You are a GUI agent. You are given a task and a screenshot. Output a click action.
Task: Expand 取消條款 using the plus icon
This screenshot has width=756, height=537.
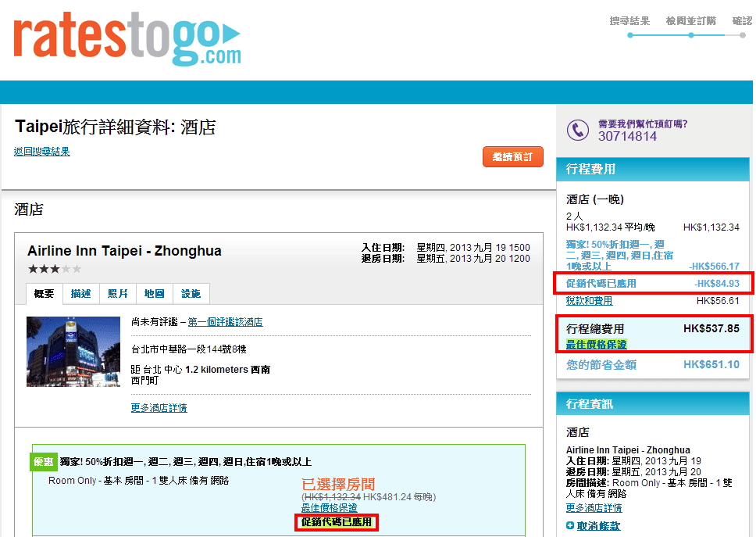tap(570, 526)
